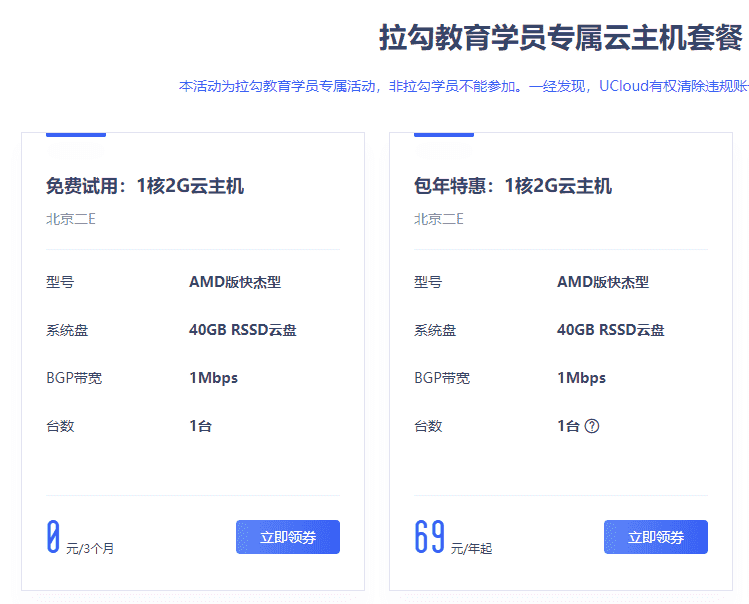Click the page title 拉勾教育学员专属云主机套餐
This screenshot has width=749, height=604.
[x=561, y=38]
